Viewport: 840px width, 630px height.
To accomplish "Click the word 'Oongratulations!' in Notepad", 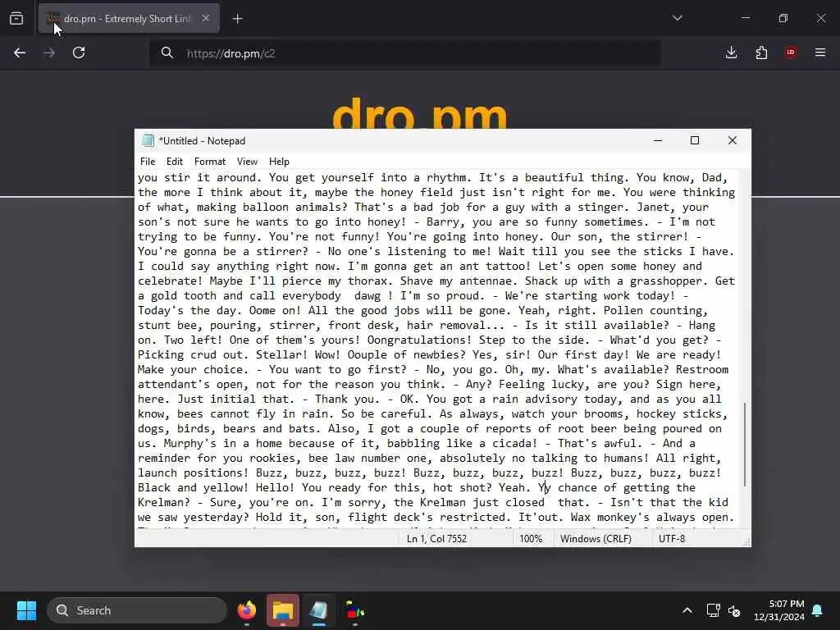I will point(419,340).
